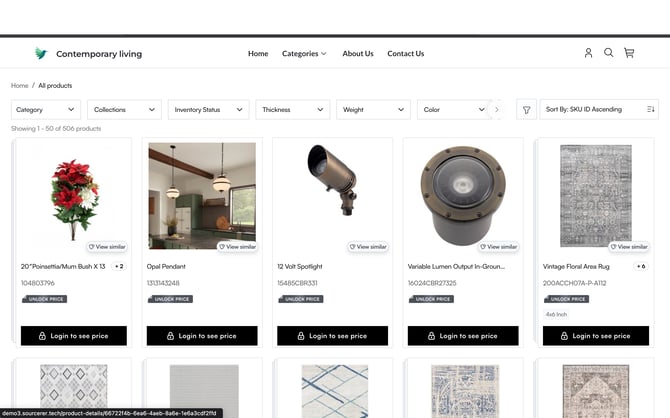The height and width of the screenshot is (418, 670).
Task: Click View similar on 12 Volt Spotlight
Action: 367,246
